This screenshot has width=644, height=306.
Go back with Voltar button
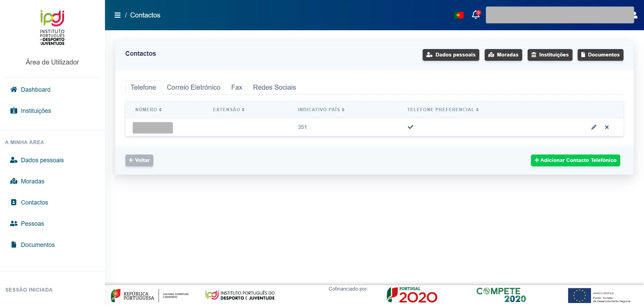point(139,160)
